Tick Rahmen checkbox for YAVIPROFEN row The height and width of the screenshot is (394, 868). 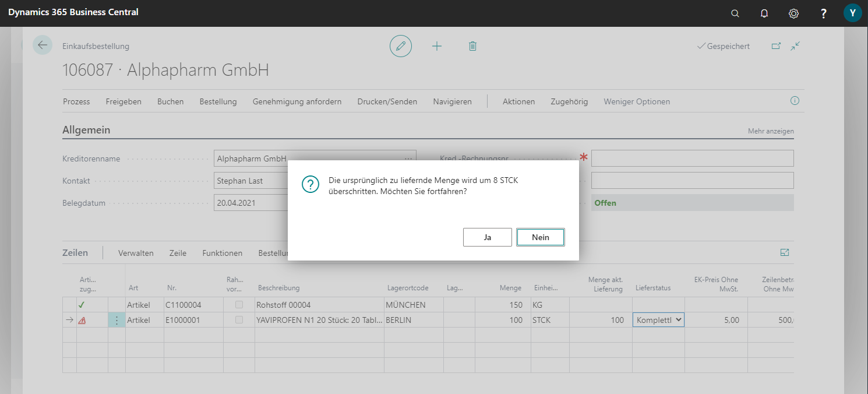click(x=239, y=320)
